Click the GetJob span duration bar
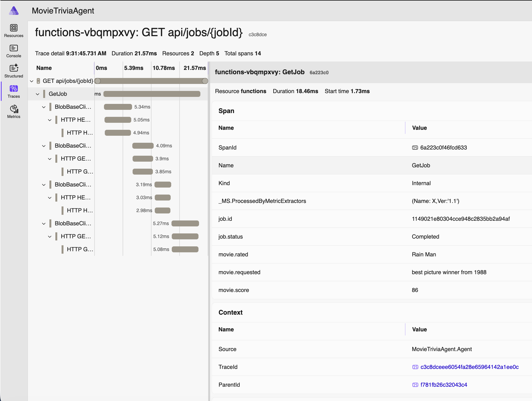This screenshot has width=532, height=401. (152, 94)
